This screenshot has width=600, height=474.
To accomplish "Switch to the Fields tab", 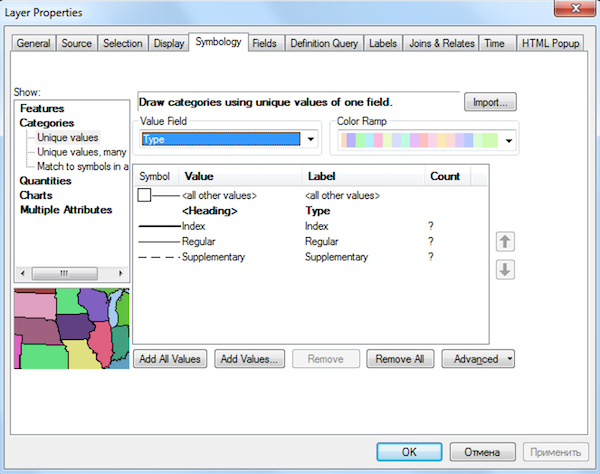I will tap(264, 43).
